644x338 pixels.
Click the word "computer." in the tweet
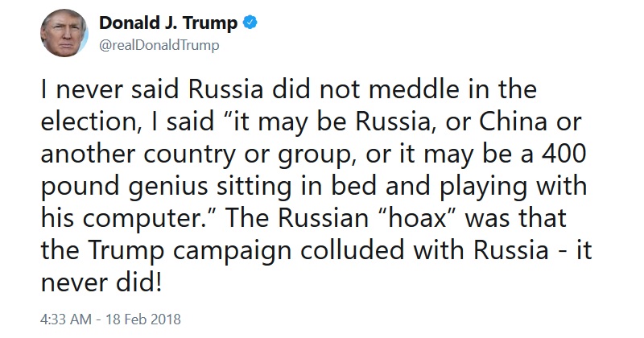click(148, 220)
